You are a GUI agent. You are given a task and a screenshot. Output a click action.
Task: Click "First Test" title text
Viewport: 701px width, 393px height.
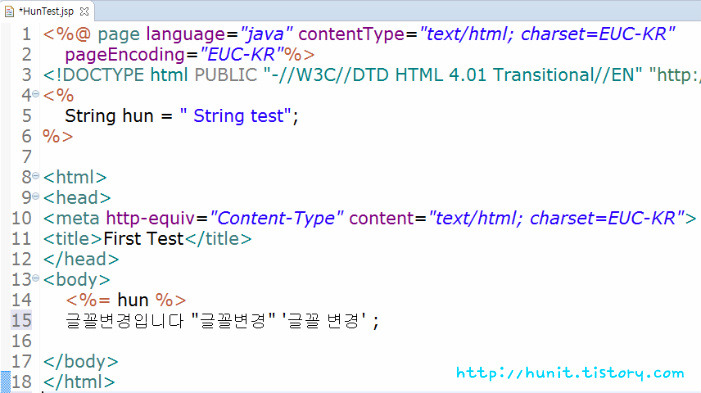144,239
